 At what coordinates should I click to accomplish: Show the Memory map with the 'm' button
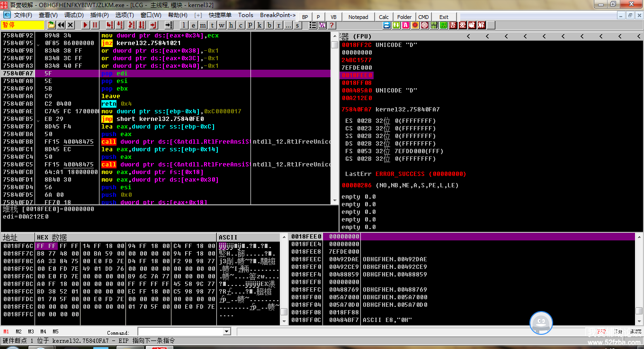click(203, 25)
